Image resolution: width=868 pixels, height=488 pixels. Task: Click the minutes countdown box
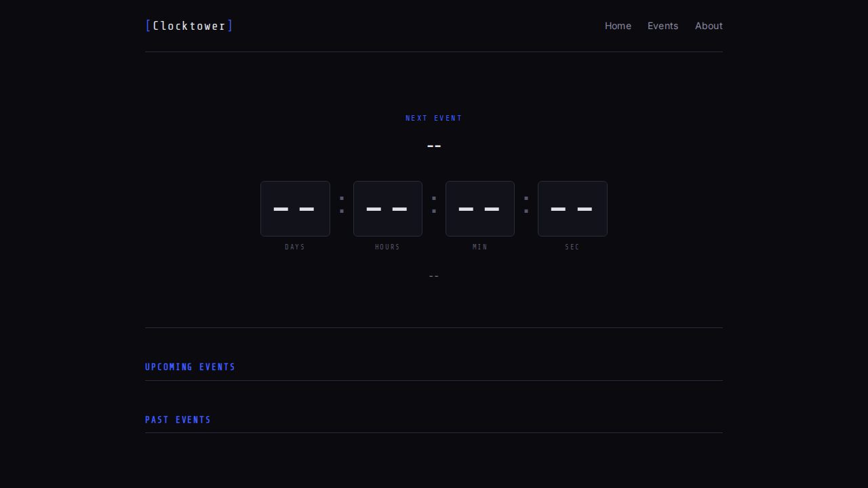(x=480, y=209)
